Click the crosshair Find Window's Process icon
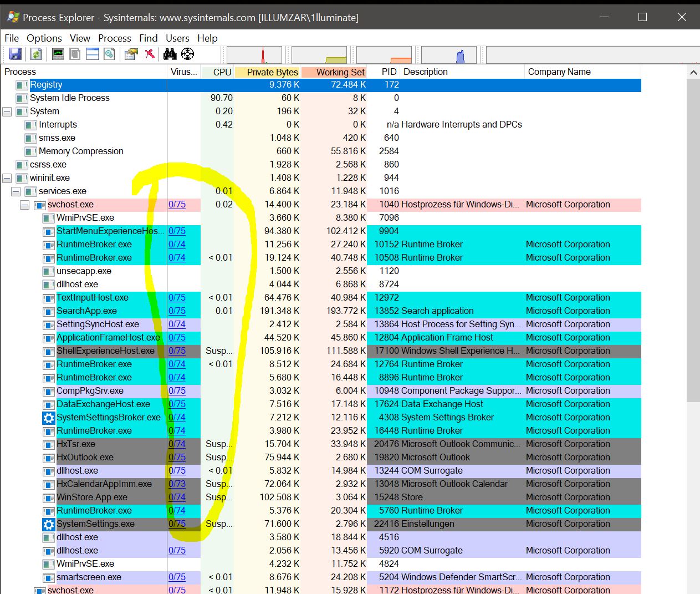This screenshot has height=594, width=700. click(188, 54)
